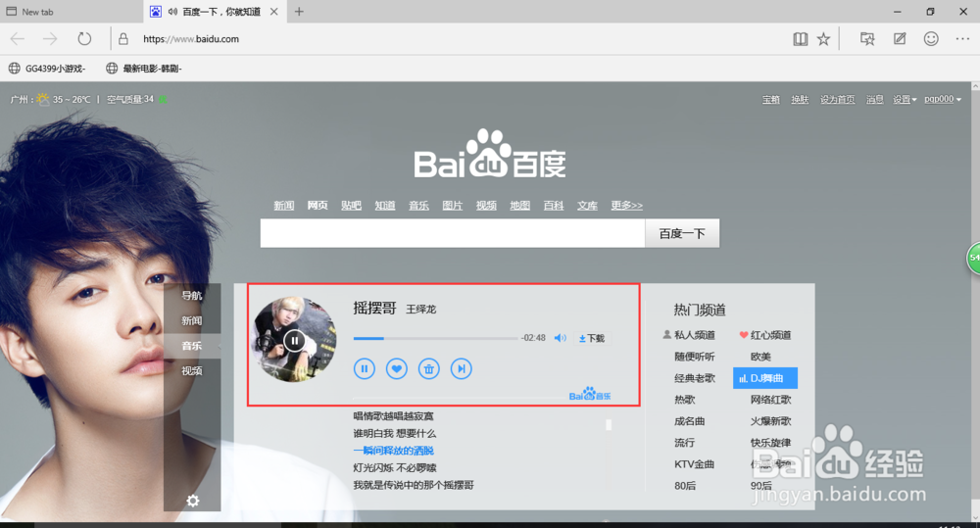This screenshot has width=980, height=528.
Task: Click 设为首页 link at top right
Action: point(838,99)
